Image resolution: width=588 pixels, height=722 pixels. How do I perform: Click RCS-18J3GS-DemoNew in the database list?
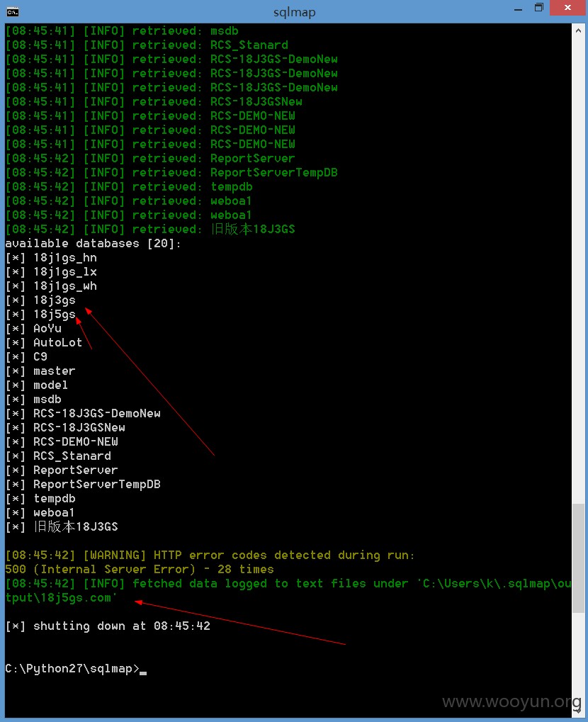click(x=97, y=414)
